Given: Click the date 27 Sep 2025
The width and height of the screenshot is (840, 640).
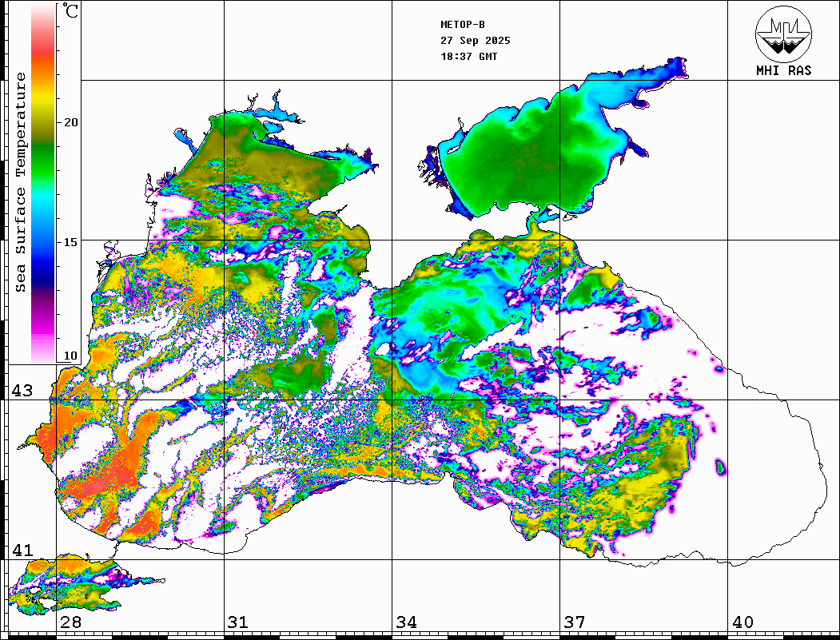Looking at the screenshot, I should 475,41.
